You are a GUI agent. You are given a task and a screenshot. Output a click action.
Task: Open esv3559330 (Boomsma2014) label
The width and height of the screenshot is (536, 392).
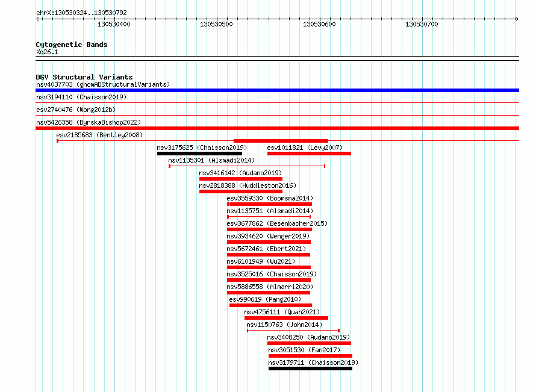(270, 198)
